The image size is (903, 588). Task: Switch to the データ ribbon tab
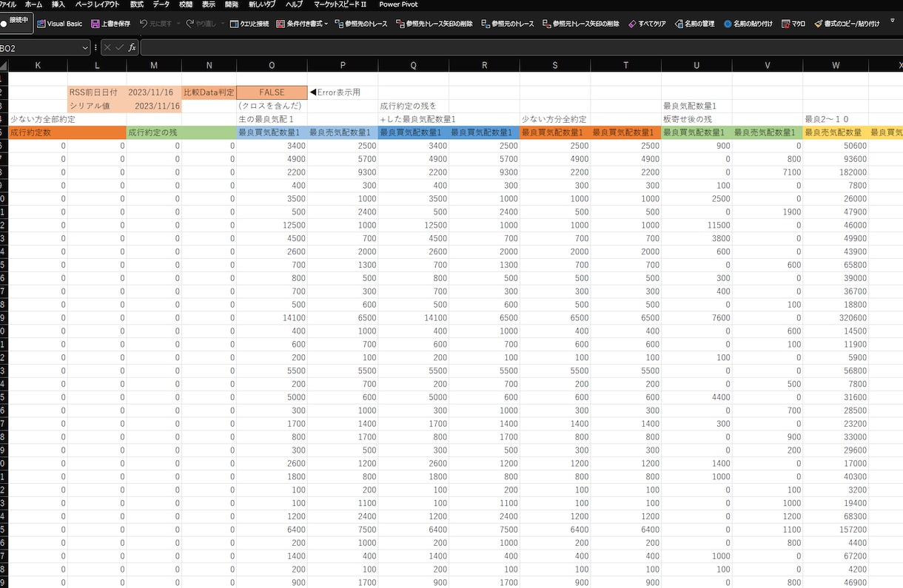[x=161, y=4]
